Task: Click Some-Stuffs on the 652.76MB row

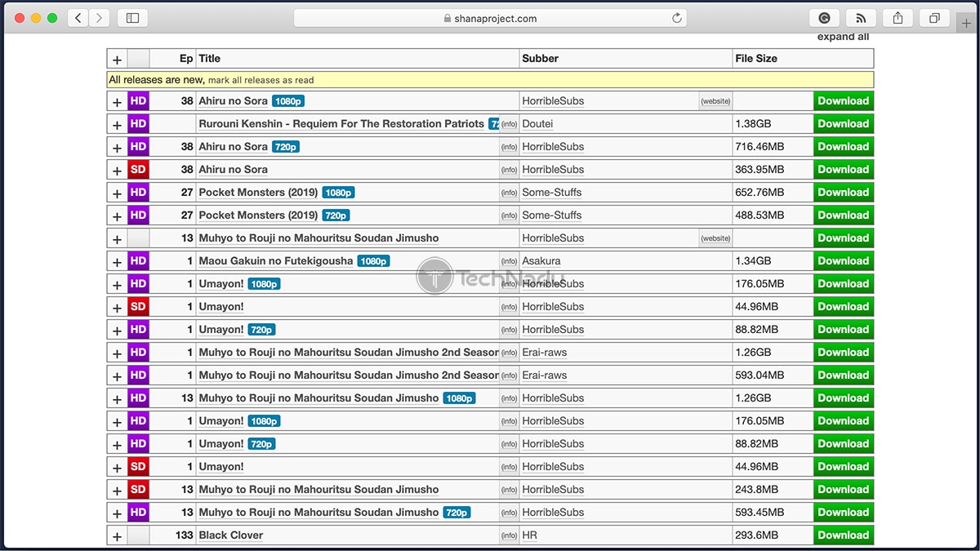Action: coord(552,193)
